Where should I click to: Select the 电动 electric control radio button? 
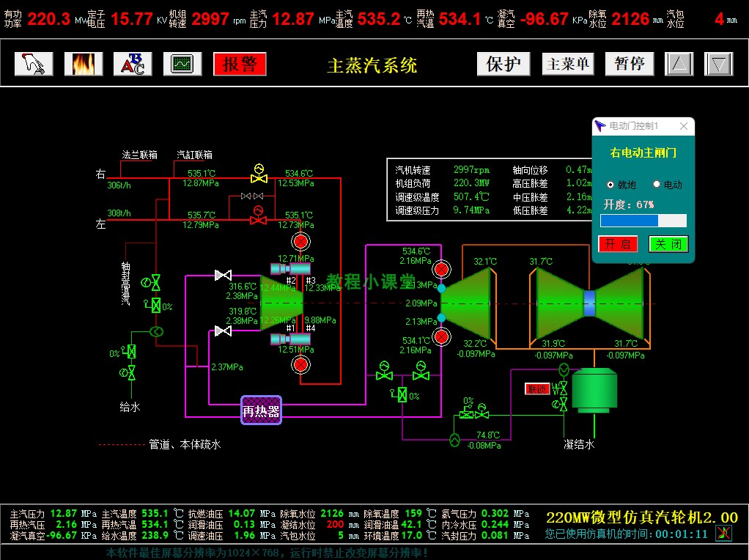tap(657, 185)
